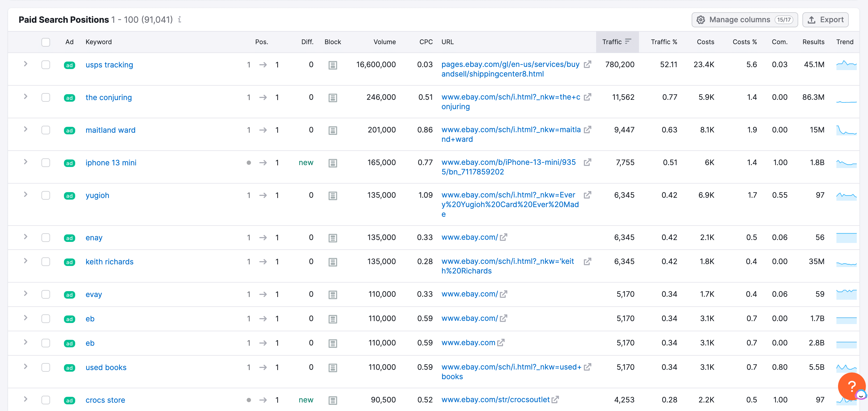View SERP block icon for yugioh
Screen dimensions: 868x411
pos(333,196)
